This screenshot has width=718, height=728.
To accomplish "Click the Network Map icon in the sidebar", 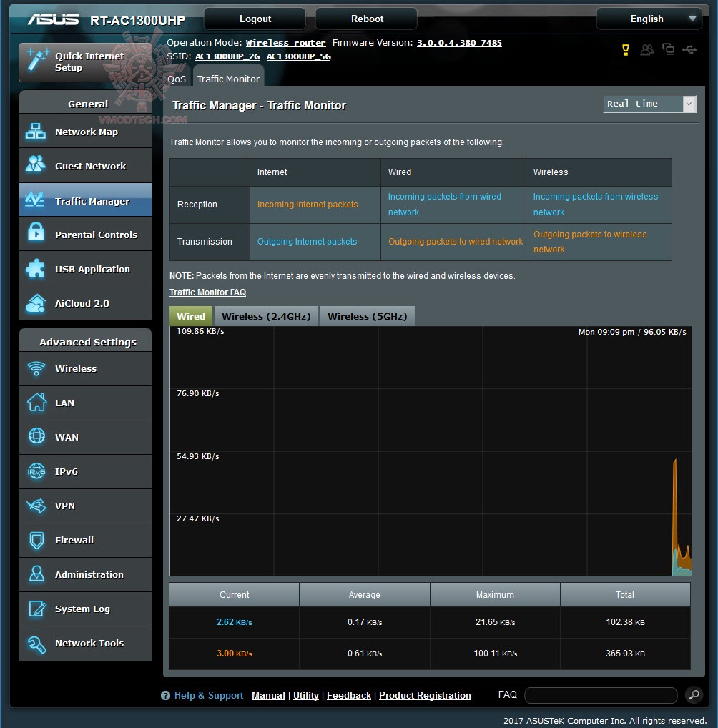I will (x=36, y=132).
